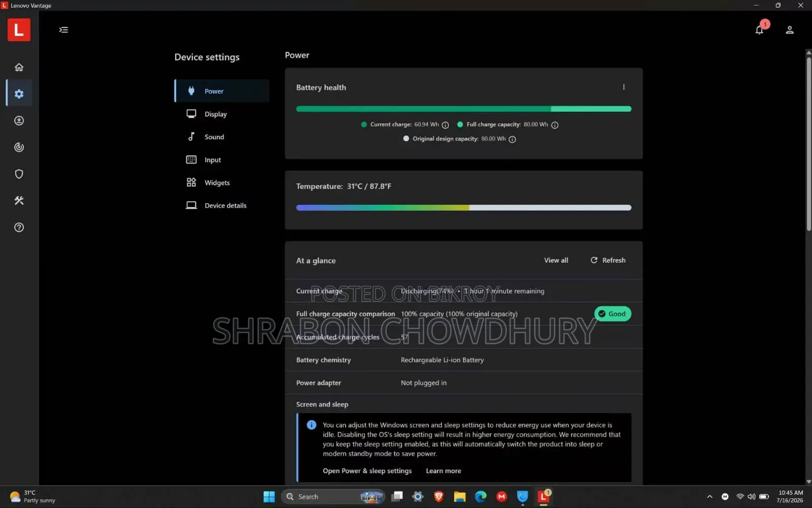Image resolution: width=812 pixels, height=508 pixels.
Task: Open the clock and date panel
Action: (790, 496)
